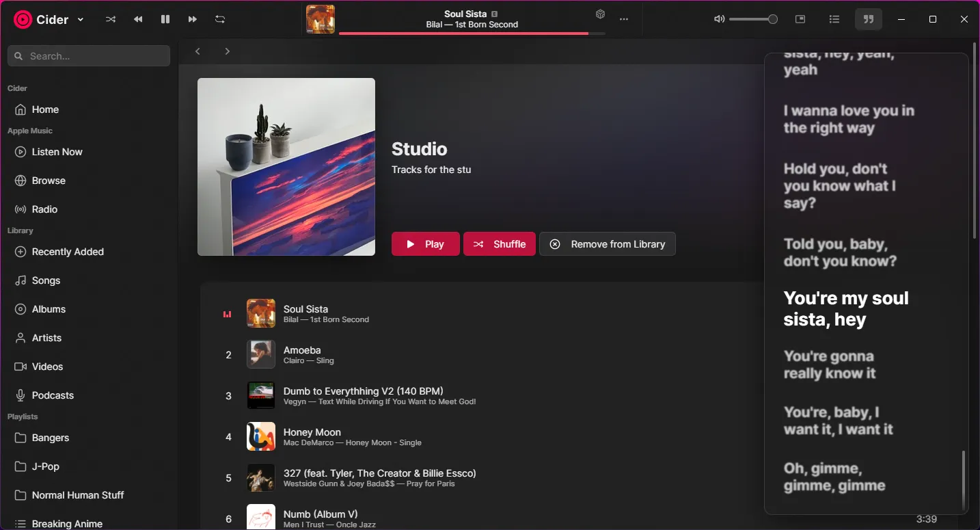Click Remove from Library
980x530 pixels.
point(608,244)
